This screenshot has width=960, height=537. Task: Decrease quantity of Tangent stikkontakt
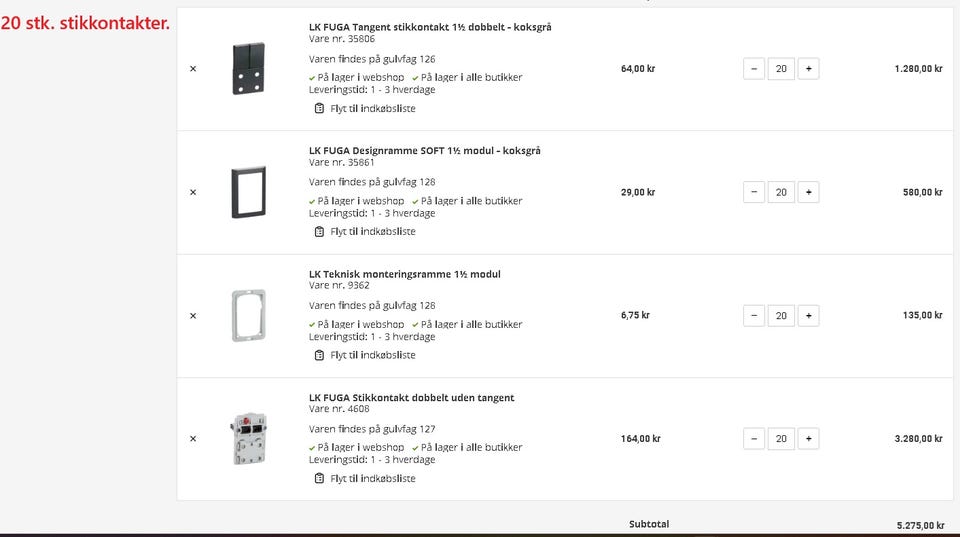point(754,69)
